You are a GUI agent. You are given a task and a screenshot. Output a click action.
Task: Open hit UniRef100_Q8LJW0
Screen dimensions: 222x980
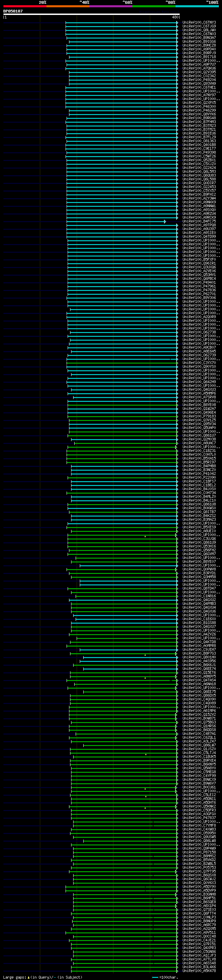click(199, 30)
